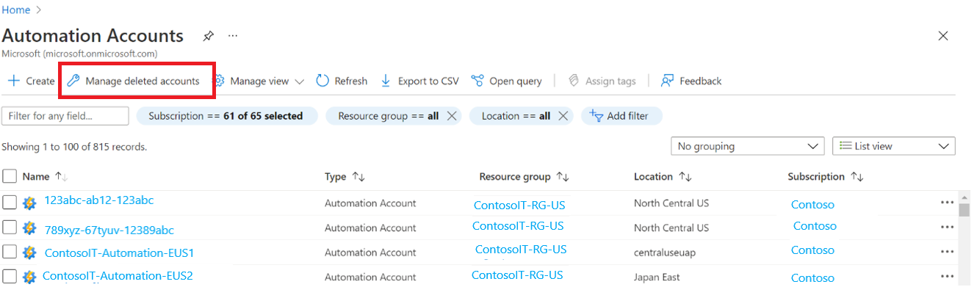Export the list to CSV
The width and height of the screenshot is (980, 287).
pyautogui.click(x=419, y=81)
